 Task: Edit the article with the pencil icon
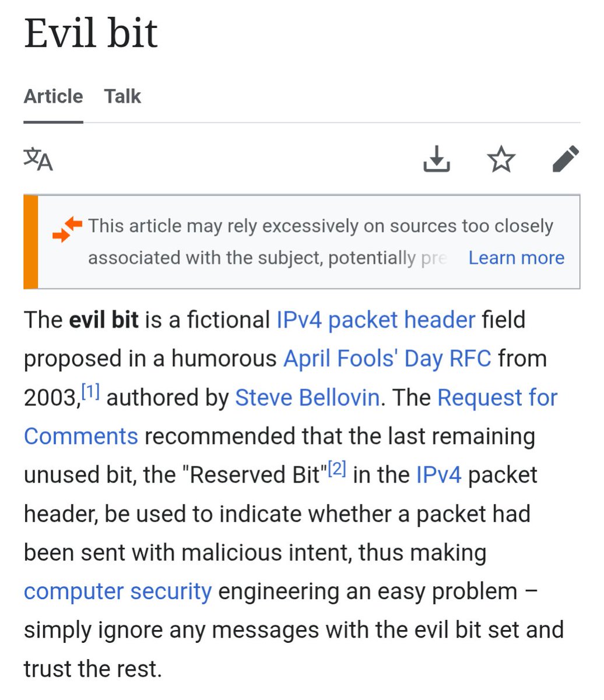tap(566, 159)
